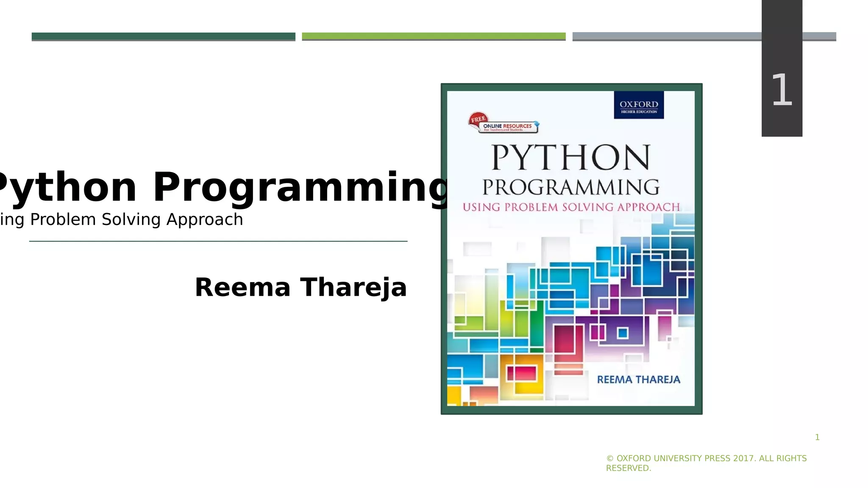Click the thin divider line under subtitle

pos(218,241)
